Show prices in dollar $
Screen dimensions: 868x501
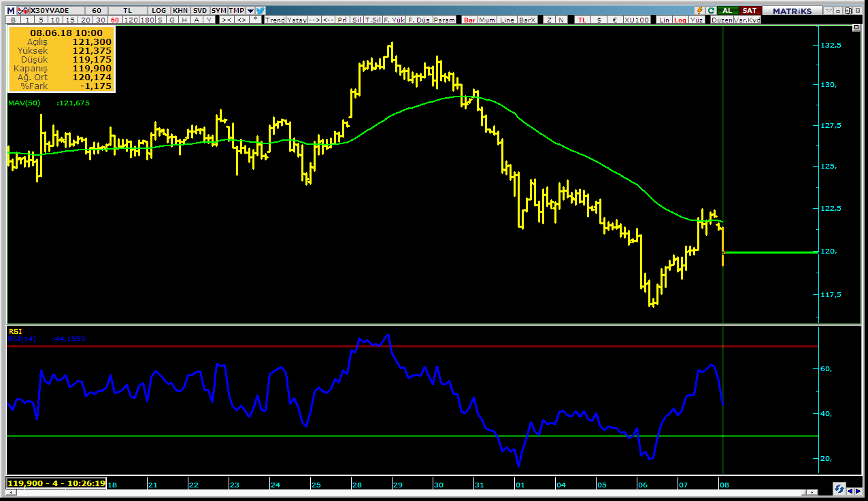(x=600, y=20)
